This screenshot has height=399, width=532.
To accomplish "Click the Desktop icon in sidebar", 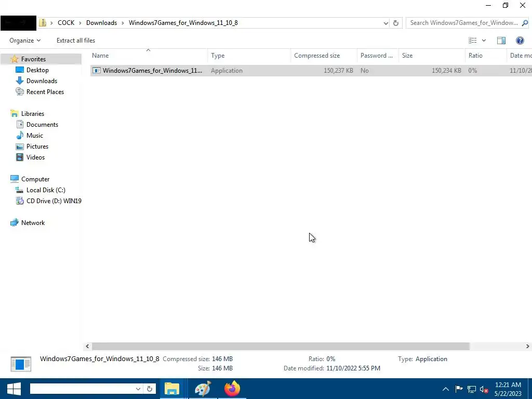I will (x=20, y=70).
